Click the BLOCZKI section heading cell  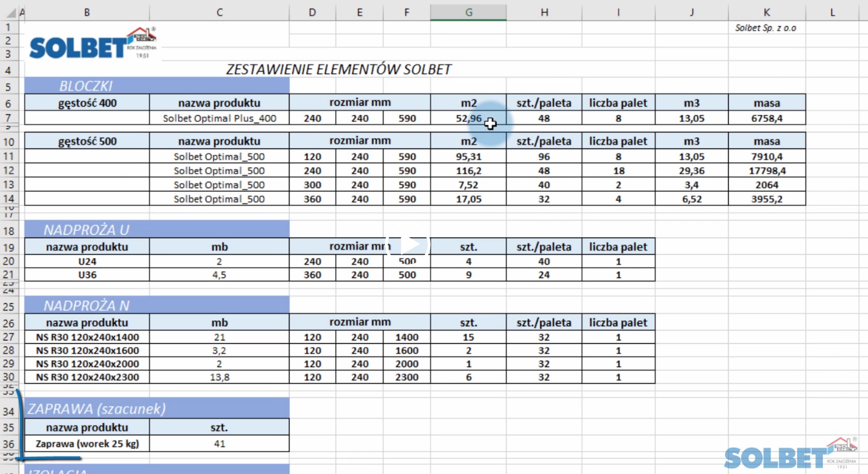(x=87, y=86)
